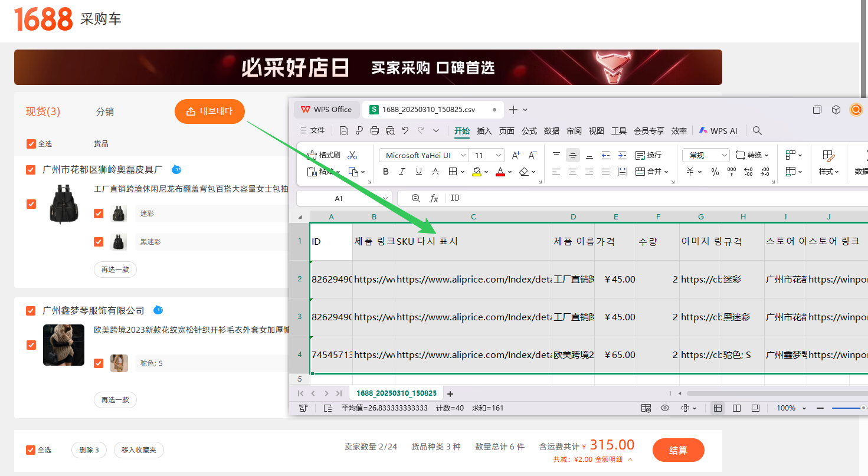Click the undo arrow icon

click(405, 131)
